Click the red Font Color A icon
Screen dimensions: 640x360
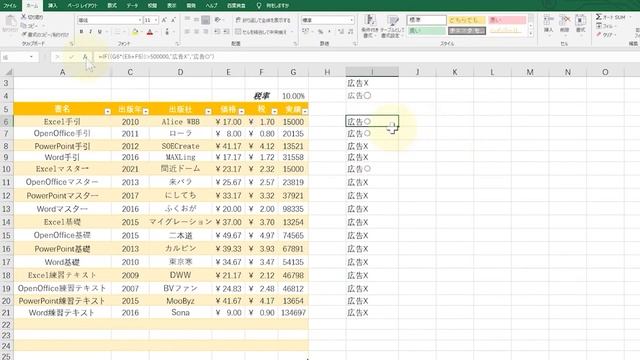[150, 32]
